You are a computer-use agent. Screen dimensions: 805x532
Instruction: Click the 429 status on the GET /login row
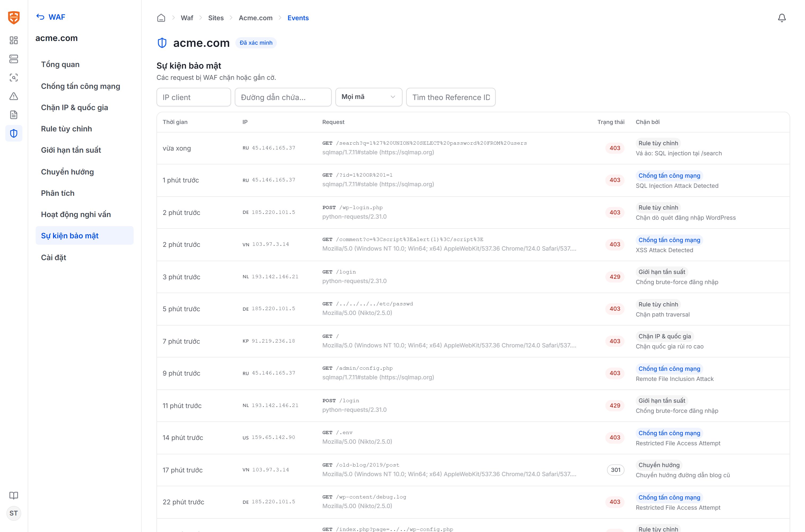click(615, 277)
